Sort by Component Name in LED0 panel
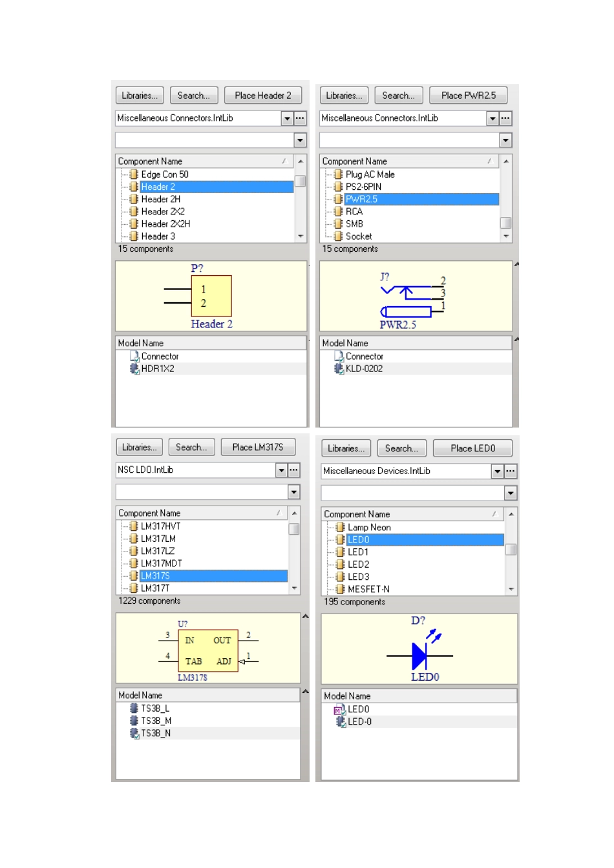The height and width of the screenshot is (868, 614). [x=412, y=515]
